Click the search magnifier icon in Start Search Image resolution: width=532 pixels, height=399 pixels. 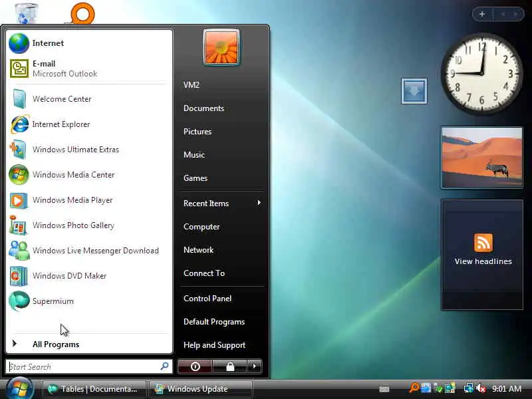(x=164, y=366)
